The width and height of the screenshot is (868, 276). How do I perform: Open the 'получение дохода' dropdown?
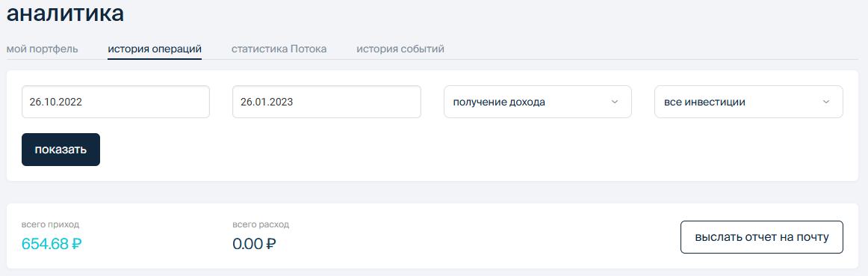pyautogui.click(x=538, y=102)
